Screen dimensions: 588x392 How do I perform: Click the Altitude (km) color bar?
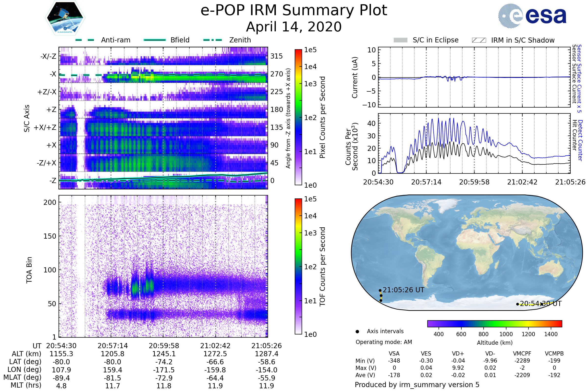tap(494, 323)
